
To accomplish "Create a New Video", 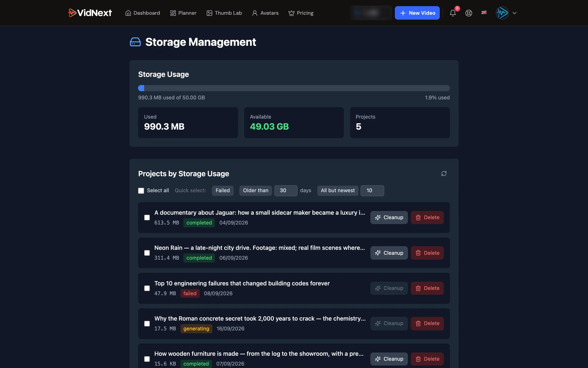I will point(417,13).
